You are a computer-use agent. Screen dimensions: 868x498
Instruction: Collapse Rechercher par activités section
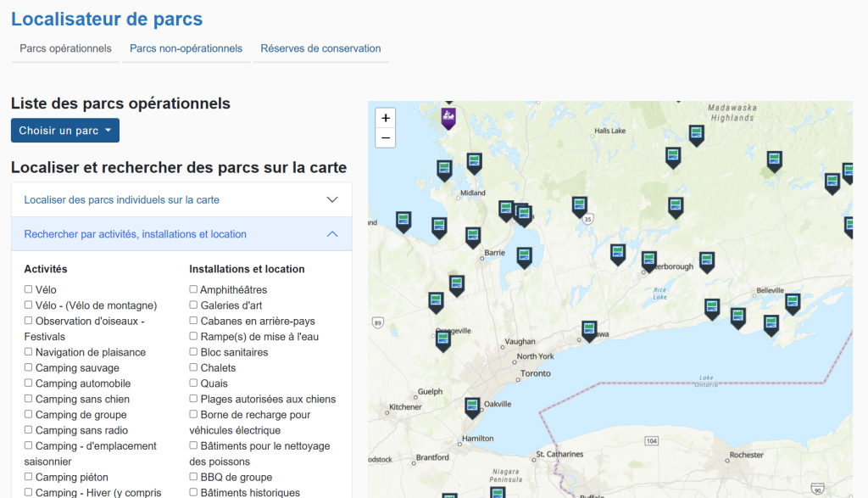181,234
